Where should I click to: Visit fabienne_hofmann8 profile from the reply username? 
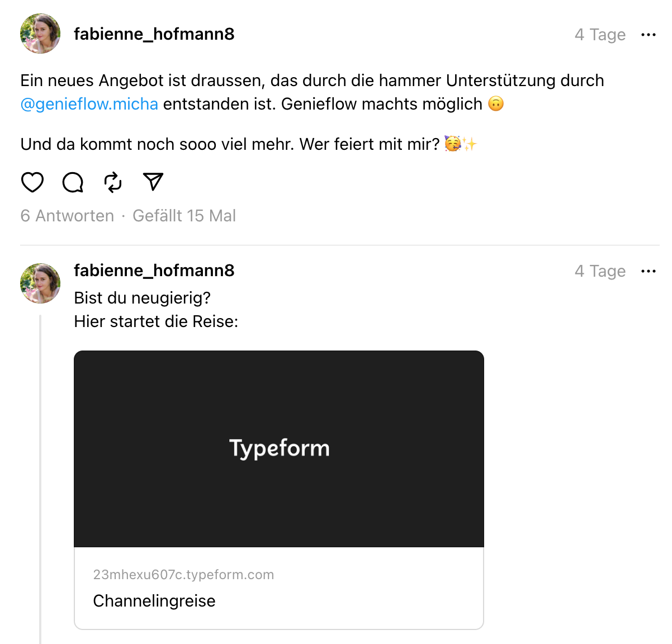[154, 271]
